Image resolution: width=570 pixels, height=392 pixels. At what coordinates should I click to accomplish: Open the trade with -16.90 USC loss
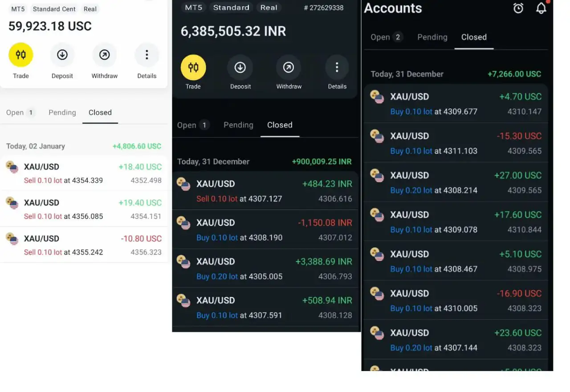tap(456, 300)
